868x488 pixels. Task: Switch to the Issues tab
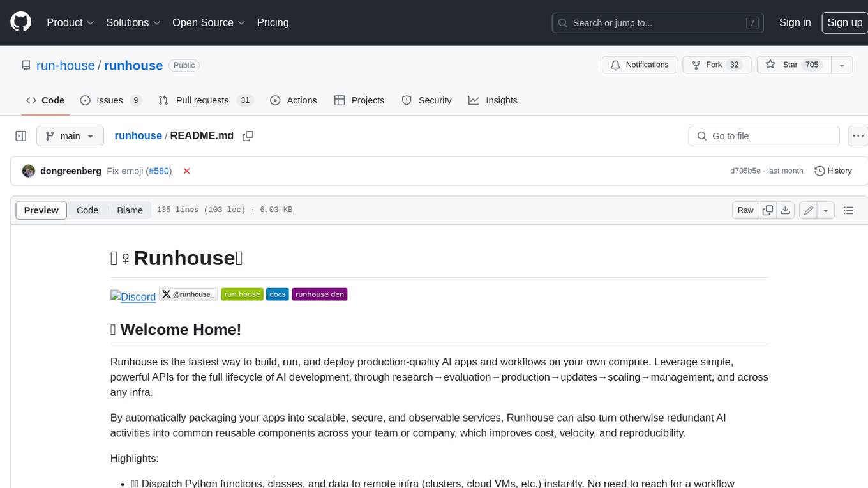pyautogui.click(x=110, y=100)
